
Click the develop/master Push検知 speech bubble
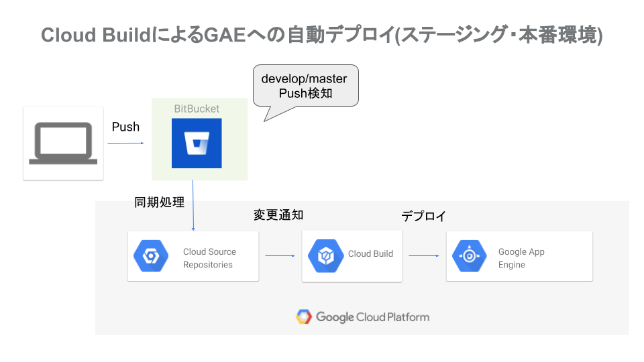click(x=306, y=86)
